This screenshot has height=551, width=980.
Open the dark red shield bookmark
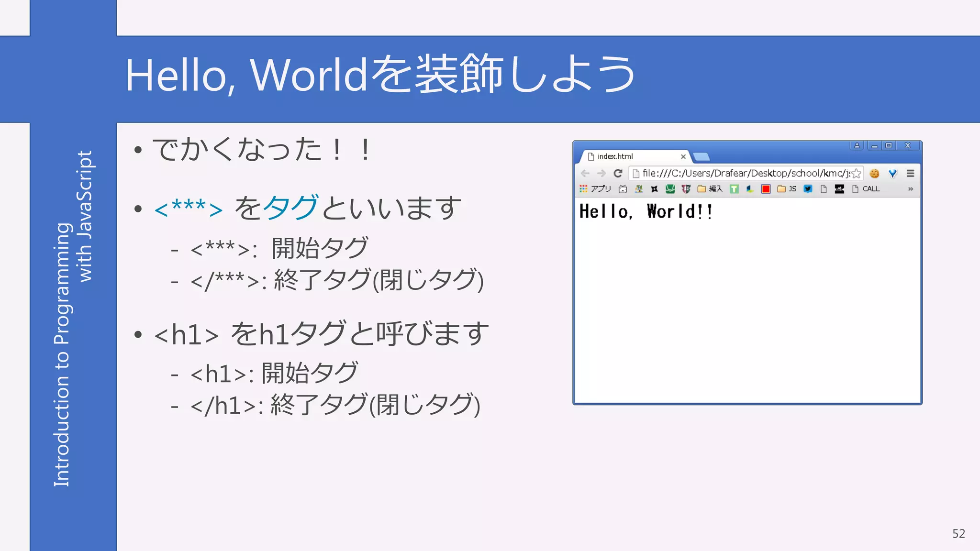[x=686, y=189]
